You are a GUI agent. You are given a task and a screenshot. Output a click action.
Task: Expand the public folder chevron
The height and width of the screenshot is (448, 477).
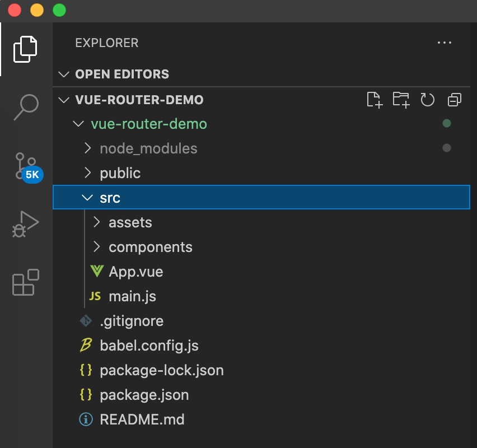point(87,173)
